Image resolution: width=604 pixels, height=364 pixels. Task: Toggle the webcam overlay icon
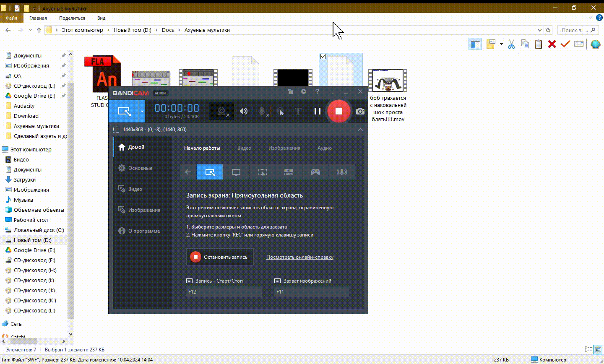click(x=221, y=111)
